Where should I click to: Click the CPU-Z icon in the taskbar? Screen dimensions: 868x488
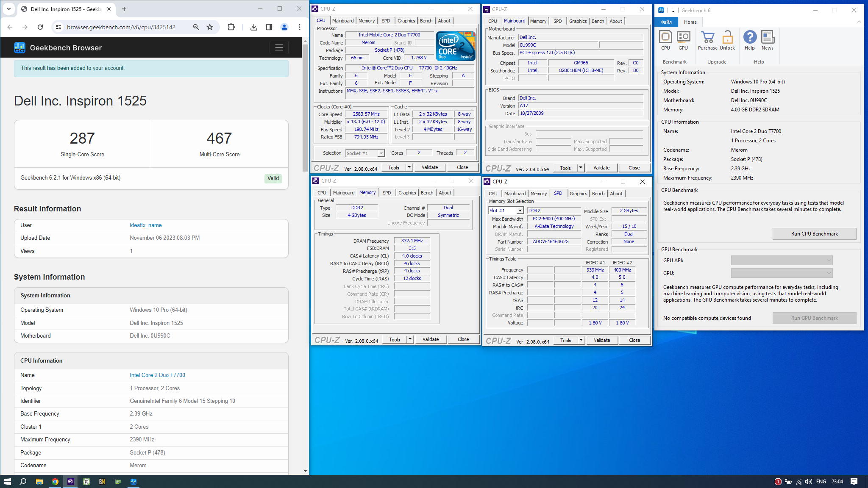pyautogui.click(x=71, y=482)
